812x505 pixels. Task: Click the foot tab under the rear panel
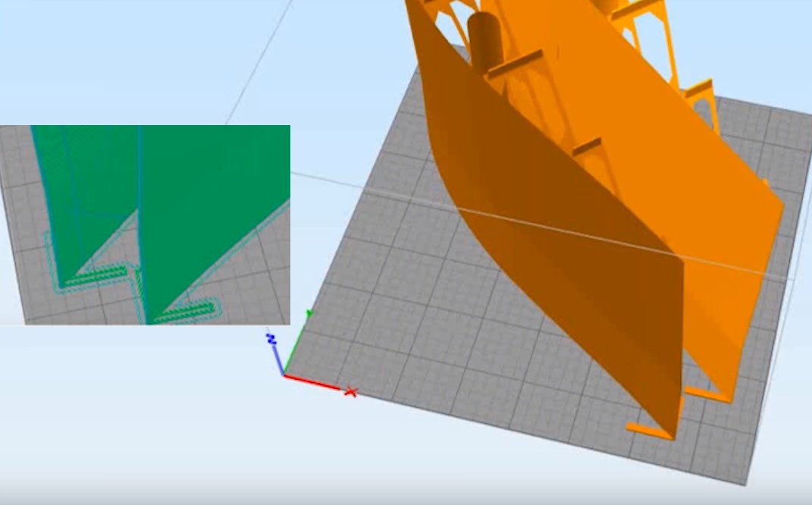709,394
